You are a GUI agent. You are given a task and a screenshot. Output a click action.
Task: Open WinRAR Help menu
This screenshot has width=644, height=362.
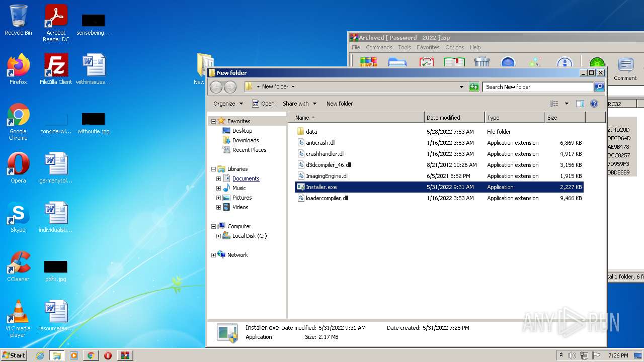[475, 47]
